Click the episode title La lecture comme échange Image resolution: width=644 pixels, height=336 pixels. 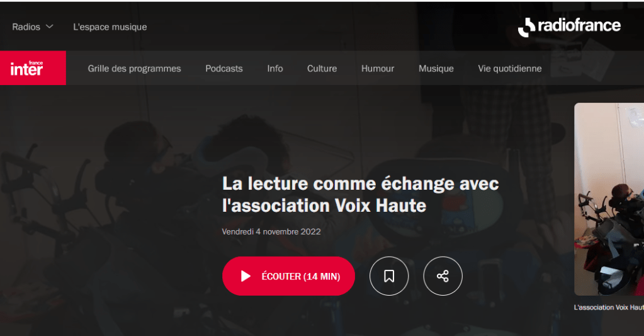pos(360,195)
